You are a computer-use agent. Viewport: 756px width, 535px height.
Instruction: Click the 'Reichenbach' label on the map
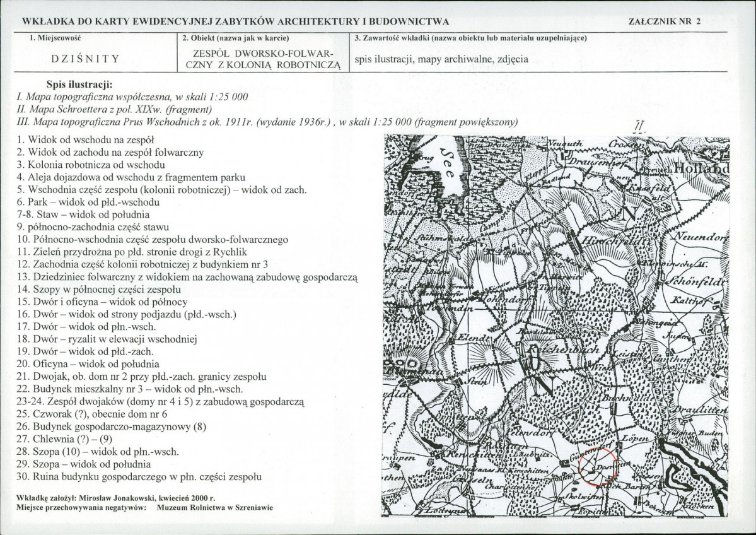pyautogui.click(x=562, y=350)
